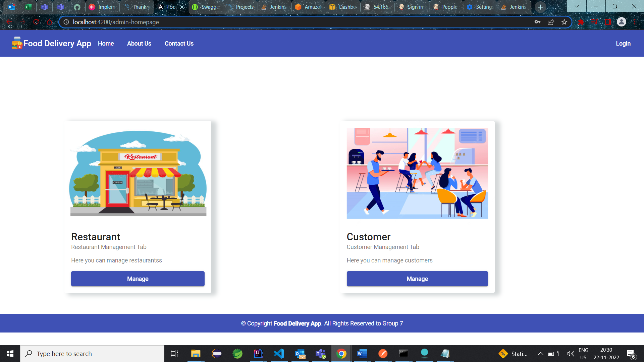Switch to the People tab
The image size is (644, 362).
pyautogui.click(x=446, y=7)
